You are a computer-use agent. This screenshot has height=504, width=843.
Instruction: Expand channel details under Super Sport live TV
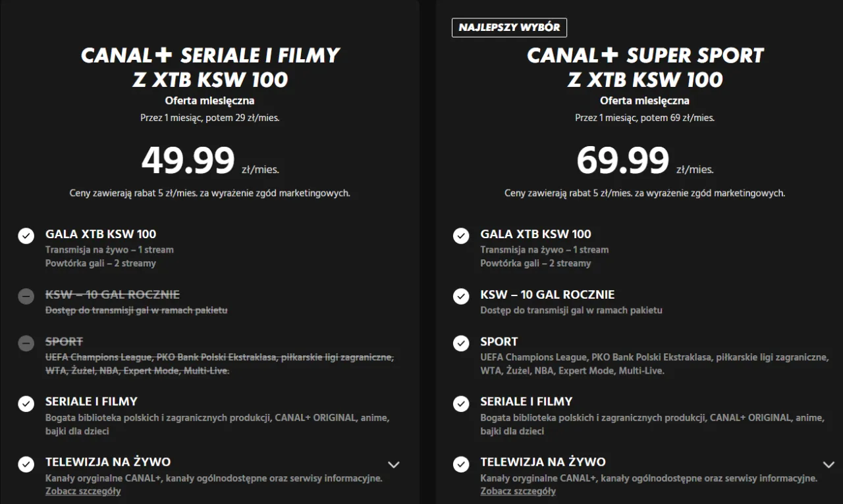(x=829, y=465)
